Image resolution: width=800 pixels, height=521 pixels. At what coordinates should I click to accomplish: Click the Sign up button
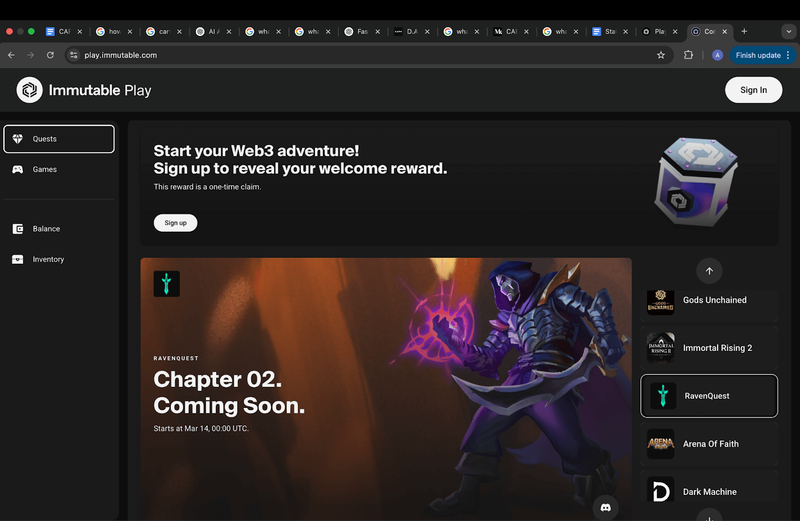pyautogui.click(x=176, y=223)
